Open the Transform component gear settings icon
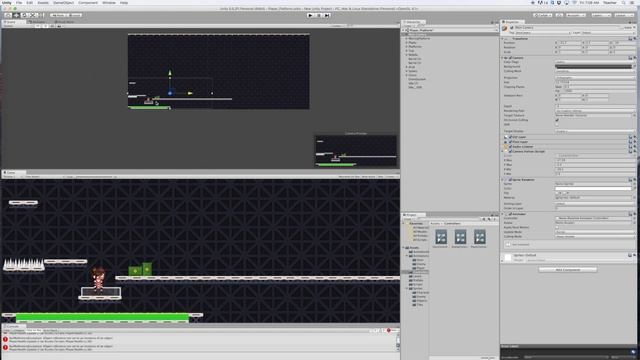Viewport: 640px width, 360px height. click(634, 39)
